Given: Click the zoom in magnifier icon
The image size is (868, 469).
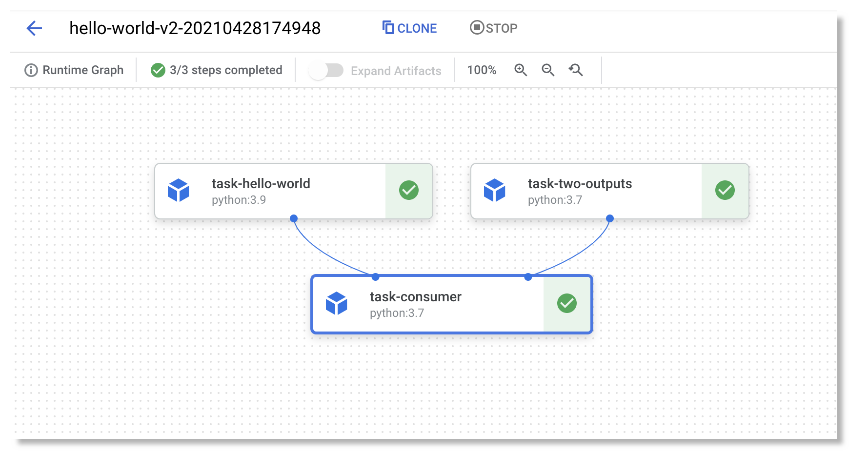Looking at the screenshot, I should (x=521, y=70).
